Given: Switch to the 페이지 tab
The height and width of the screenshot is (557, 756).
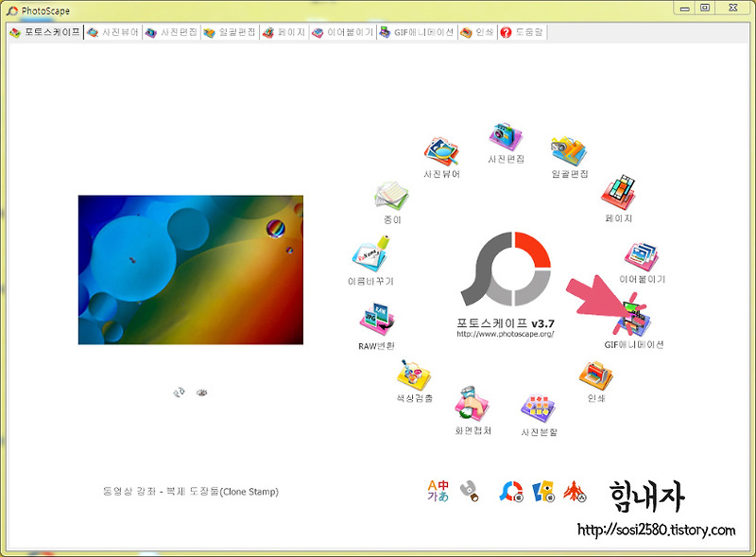Looking at the screenshot, I should pyautogui.click(x=284, y=32).
